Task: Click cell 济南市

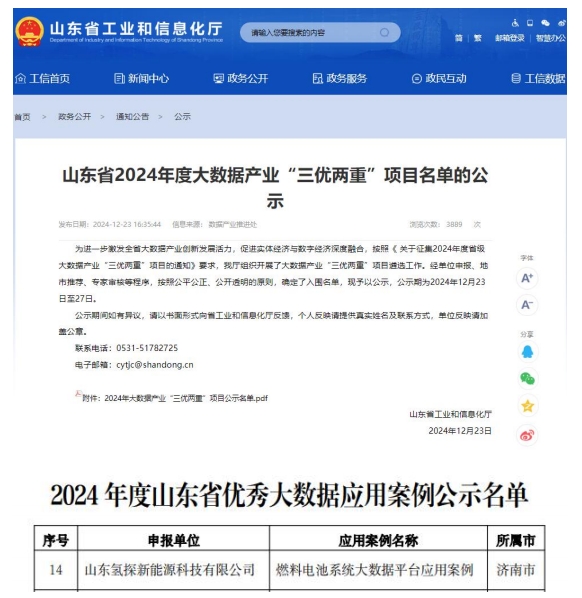Action: pyautogui.click(x=516, y=570)
